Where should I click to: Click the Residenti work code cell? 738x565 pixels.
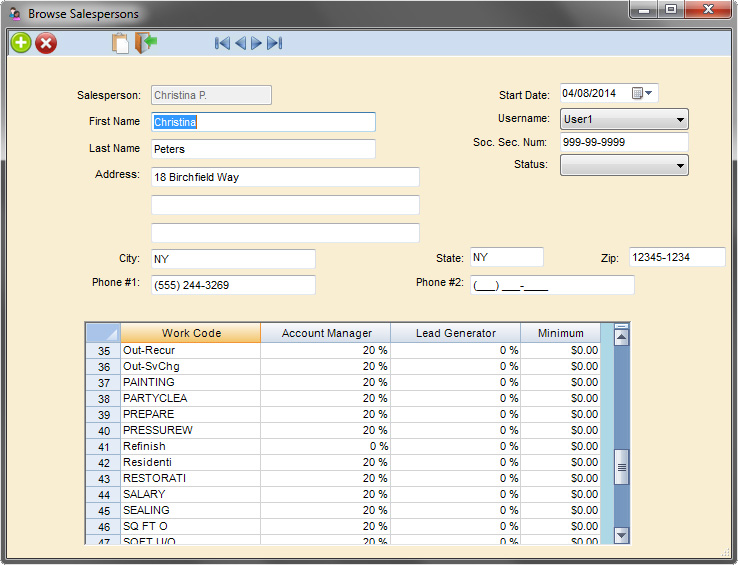[191, 463]
